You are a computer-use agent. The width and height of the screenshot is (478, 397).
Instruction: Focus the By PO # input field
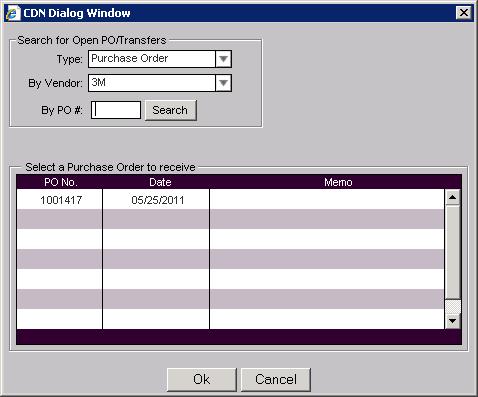116,110
